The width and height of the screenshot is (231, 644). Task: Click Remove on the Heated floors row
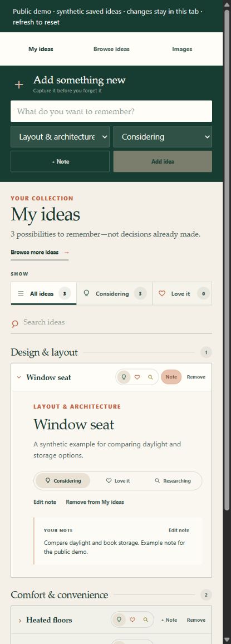click(x=196, y=620)
